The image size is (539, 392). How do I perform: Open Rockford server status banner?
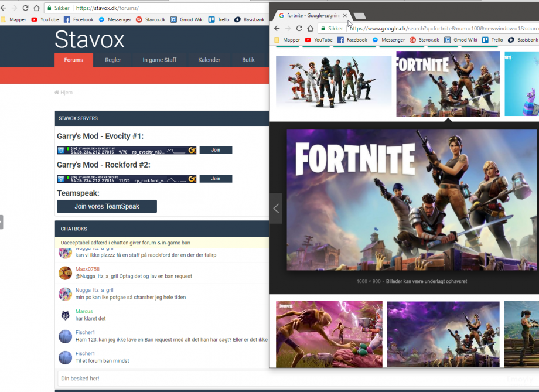pyautogui.click(x=127, y=179)
